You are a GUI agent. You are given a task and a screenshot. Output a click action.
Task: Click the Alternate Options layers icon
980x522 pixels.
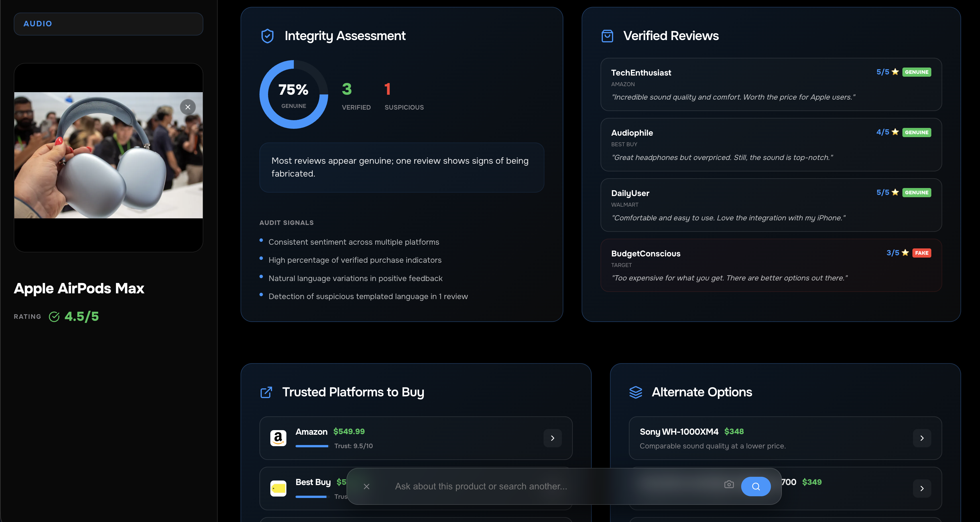635,392
